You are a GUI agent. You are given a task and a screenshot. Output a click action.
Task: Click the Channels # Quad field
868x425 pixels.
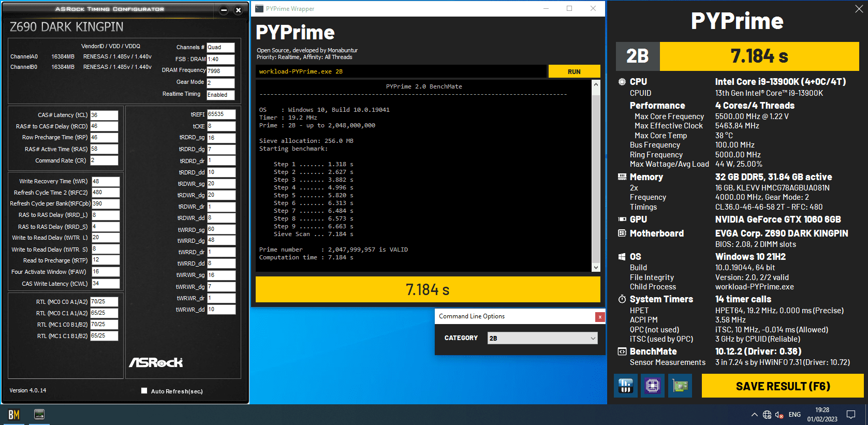[x=220, y=47]
